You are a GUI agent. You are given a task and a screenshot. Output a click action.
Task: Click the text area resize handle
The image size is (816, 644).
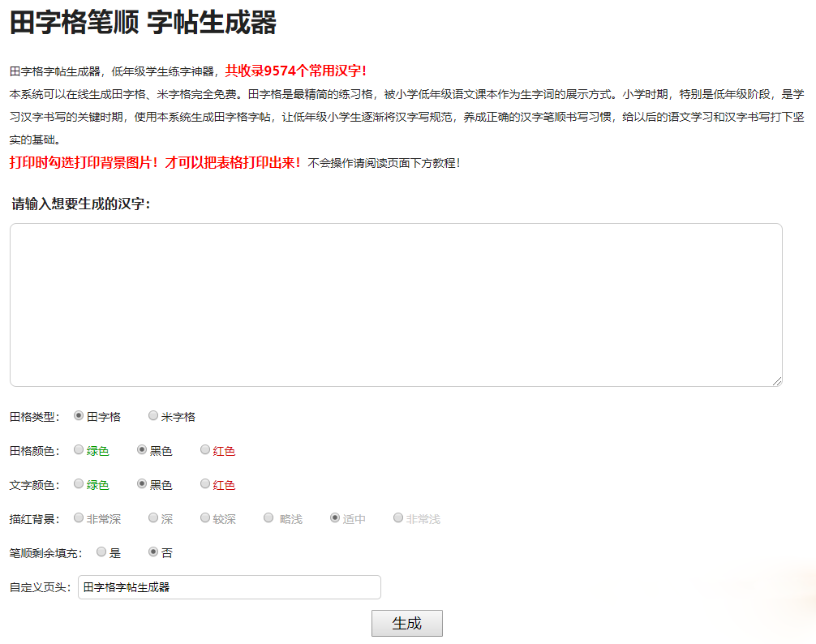[777, 381]
